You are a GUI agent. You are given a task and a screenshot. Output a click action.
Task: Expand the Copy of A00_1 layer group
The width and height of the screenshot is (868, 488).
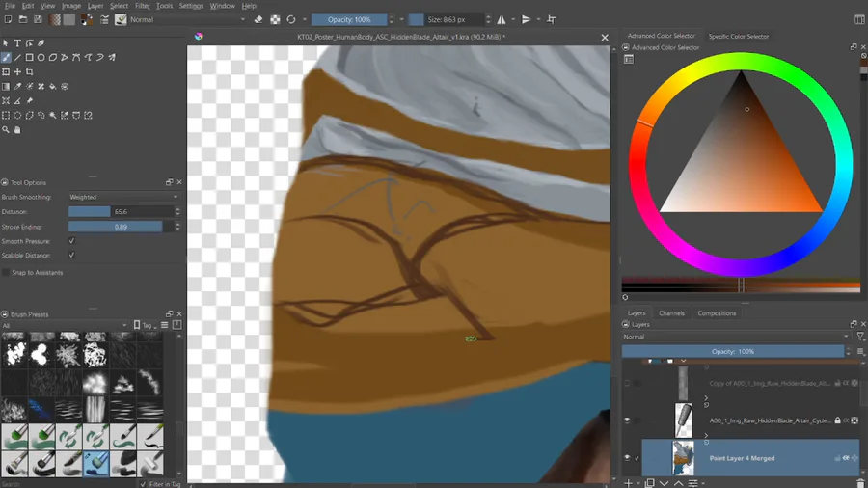click(x=706, y=397)
